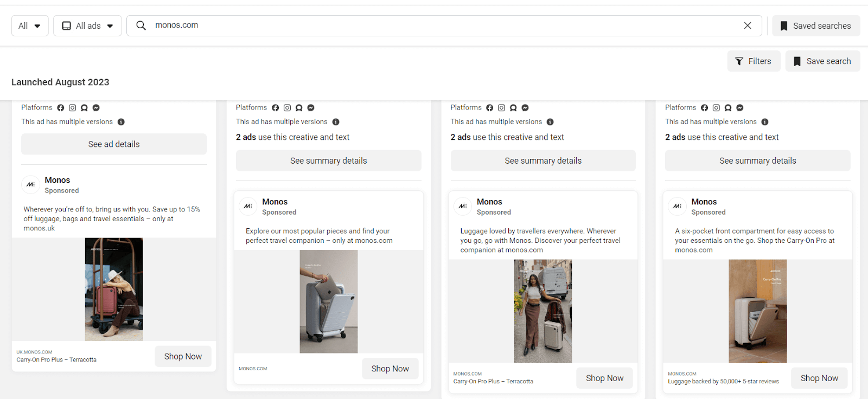Open the 'All' country dropdown

pyautogui.click(x=30, y=25)
